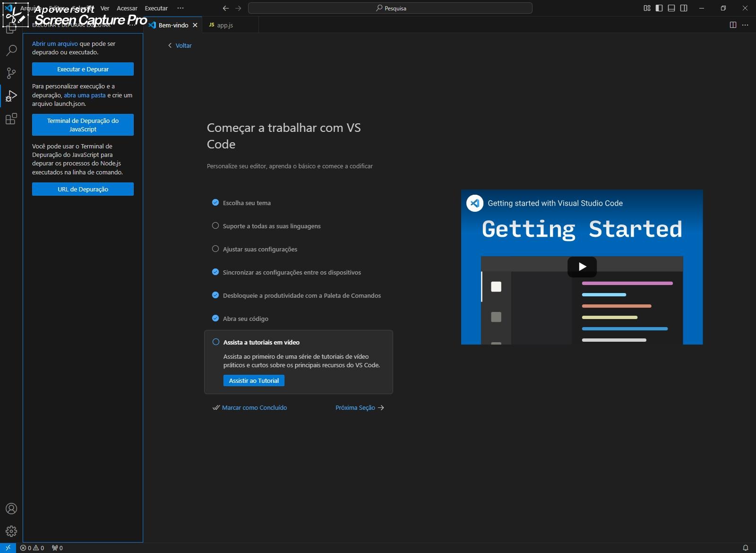Toggle primary side bar visibility
The width and height of the screenshot is (756, 553).
click(x=659, y=8)
